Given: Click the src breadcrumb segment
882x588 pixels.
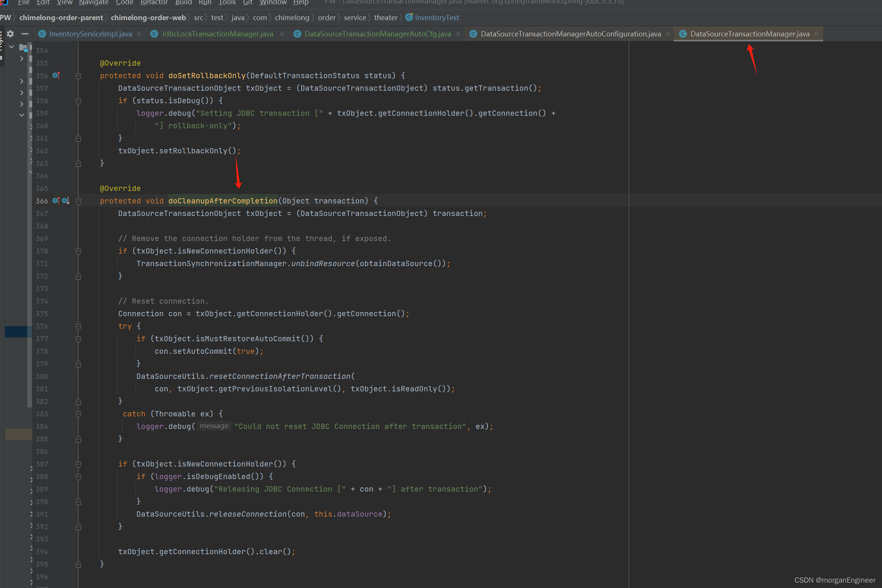Looking at the screenshot, I should [198, 17].
